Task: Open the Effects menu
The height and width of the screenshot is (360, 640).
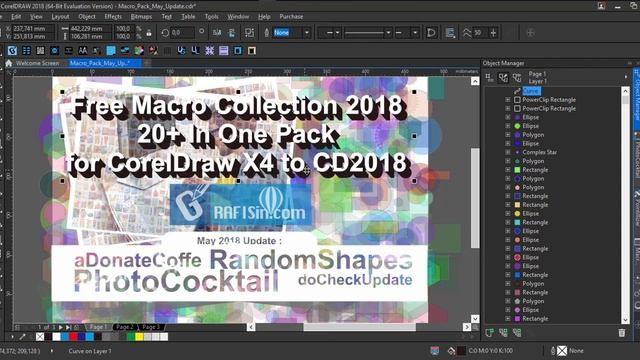Action: pos(113,17)
